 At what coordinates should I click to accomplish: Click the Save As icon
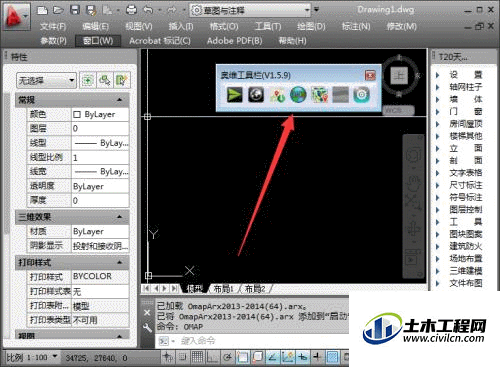click(x=91, y=10)
